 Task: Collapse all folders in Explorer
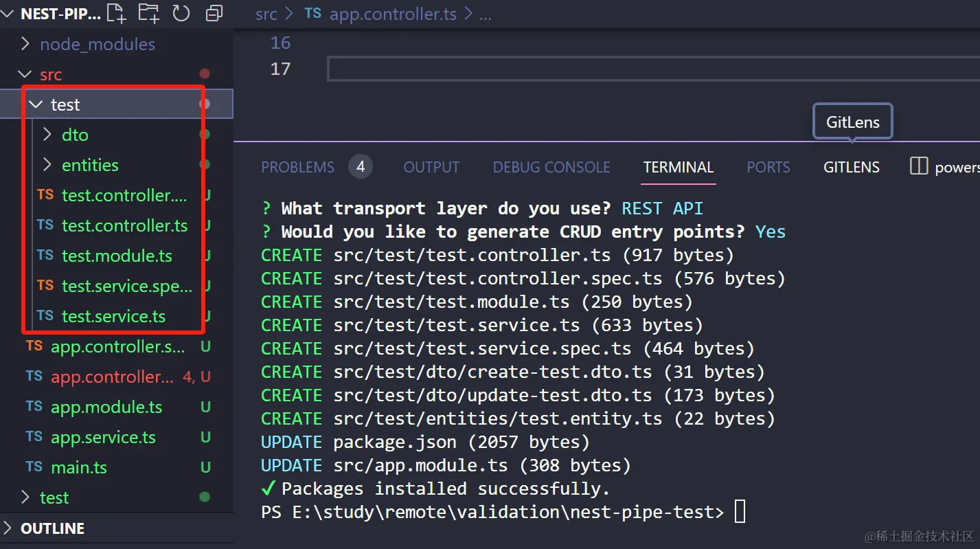214,13
